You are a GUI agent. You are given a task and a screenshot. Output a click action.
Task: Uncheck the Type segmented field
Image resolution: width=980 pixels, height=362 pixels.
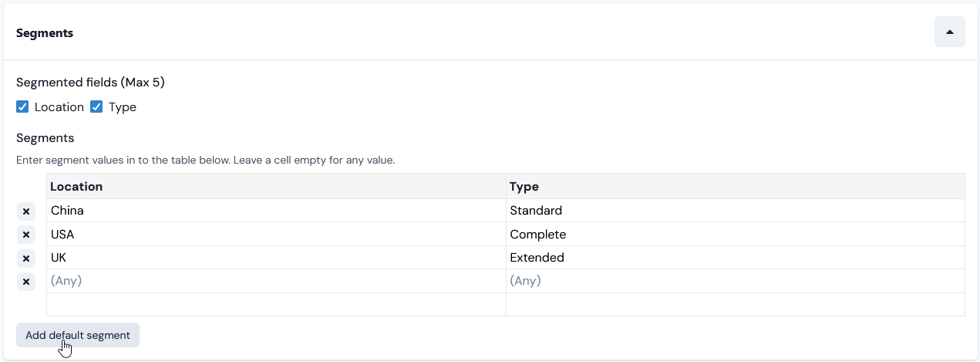click(x=96, y=107)
